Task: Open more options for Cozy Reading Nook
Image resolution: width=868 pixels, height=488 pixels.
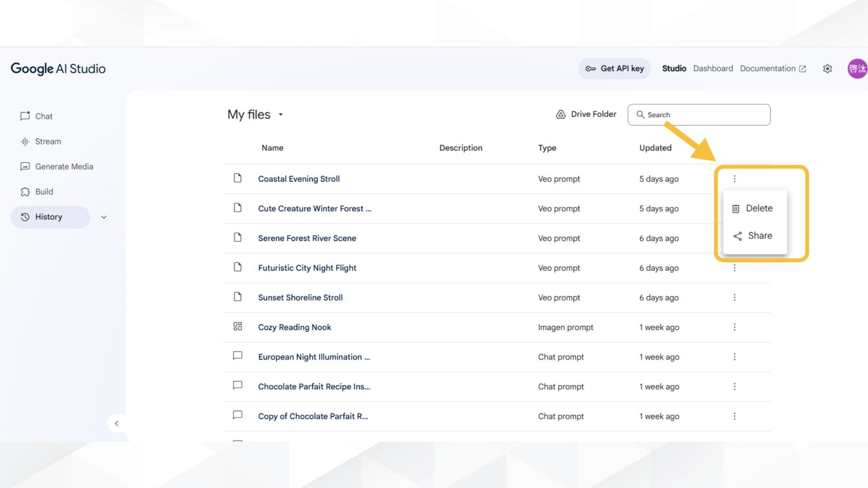Action: (735, 327)
